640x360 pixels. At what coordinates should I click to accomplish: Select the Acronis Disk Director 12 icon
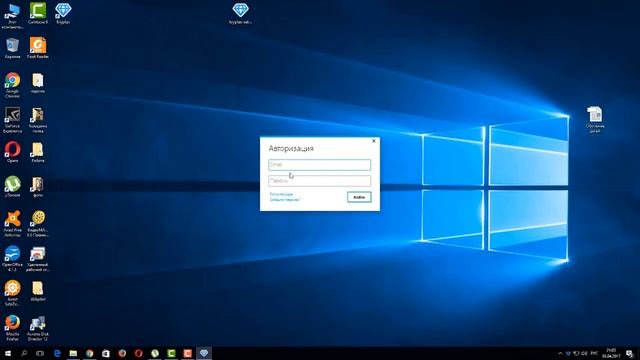(38, 328)
